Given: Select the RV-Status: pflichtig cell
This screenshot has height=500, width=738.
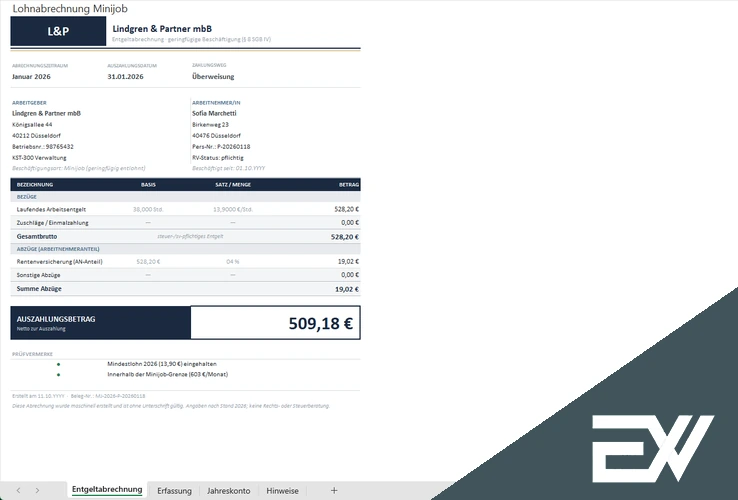Looking at the screenshot, I should (x=217, y=158).
